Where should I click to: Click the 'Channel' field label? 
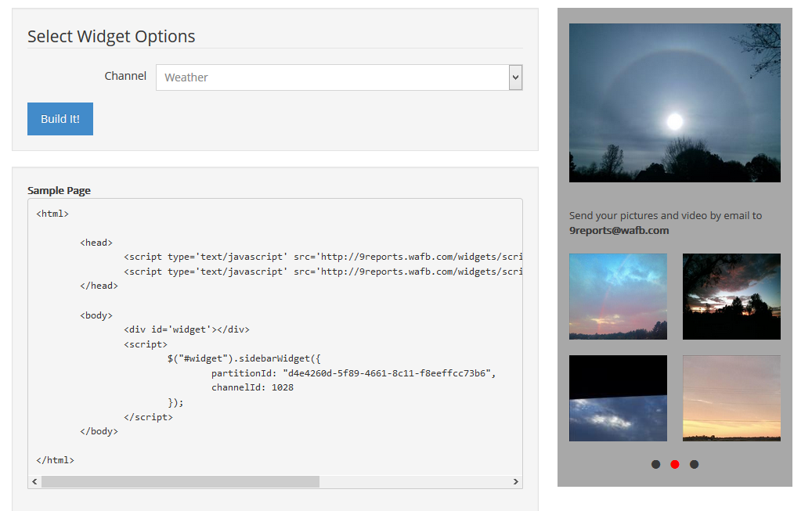click(x=125, y=76)
